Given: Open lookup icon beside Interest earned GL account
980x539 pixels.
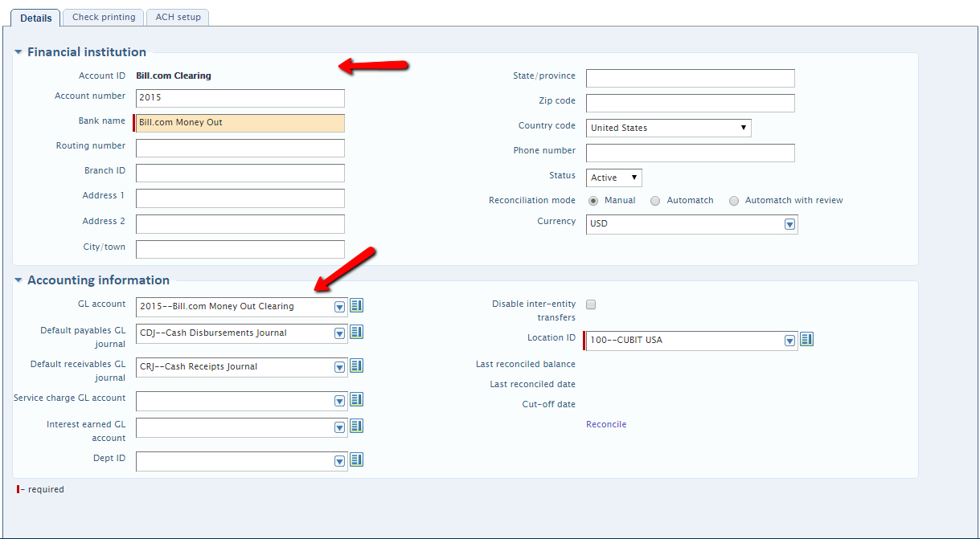Looking at the screenshot, I should point(357,426).
